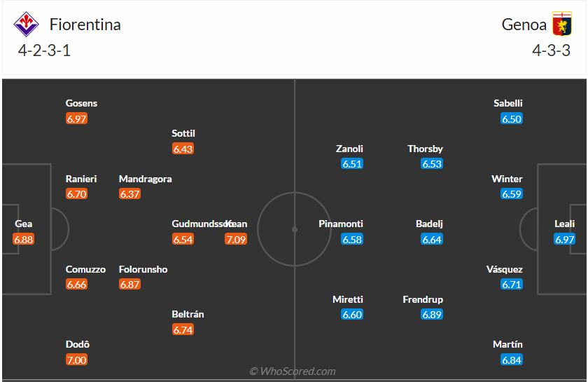Click player name Mandragora
This screenshot has width=588, height=382.
coord(145,179)
